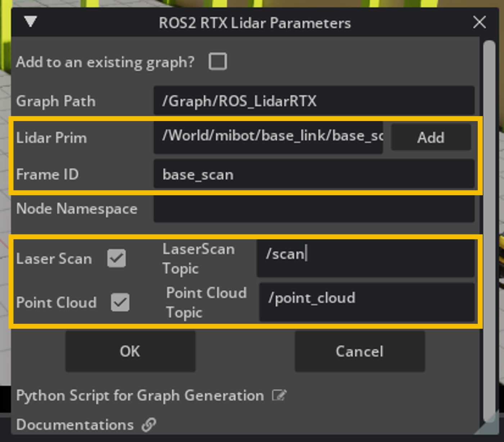The height and width of the screenshot is (442, 504).
Task: Click the empty Node Namespace field
Action: coord(314,209)
